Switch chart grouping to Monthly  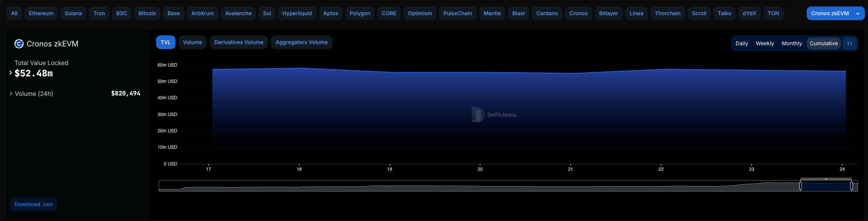pos(792,43)
